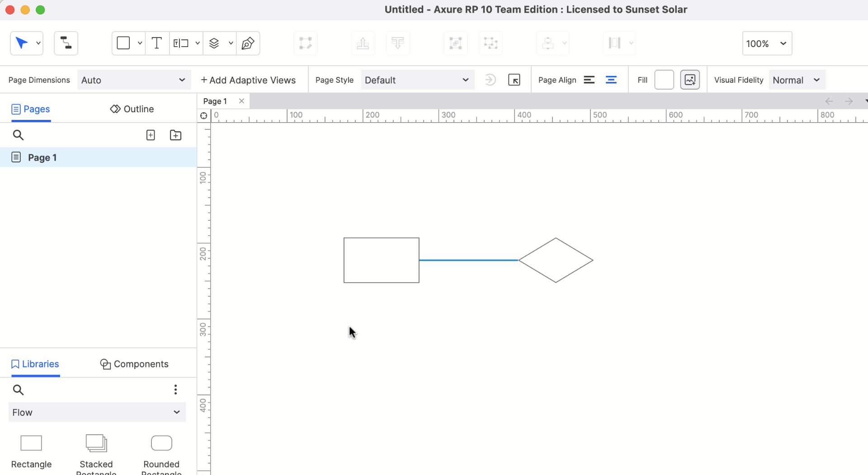Expand the form field tool dropdown

pos(198,43)
